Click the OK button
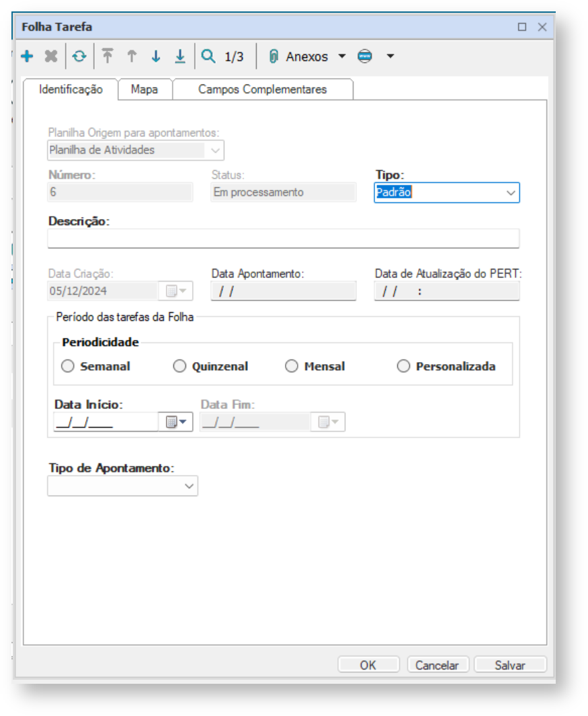 click(368, 665)
